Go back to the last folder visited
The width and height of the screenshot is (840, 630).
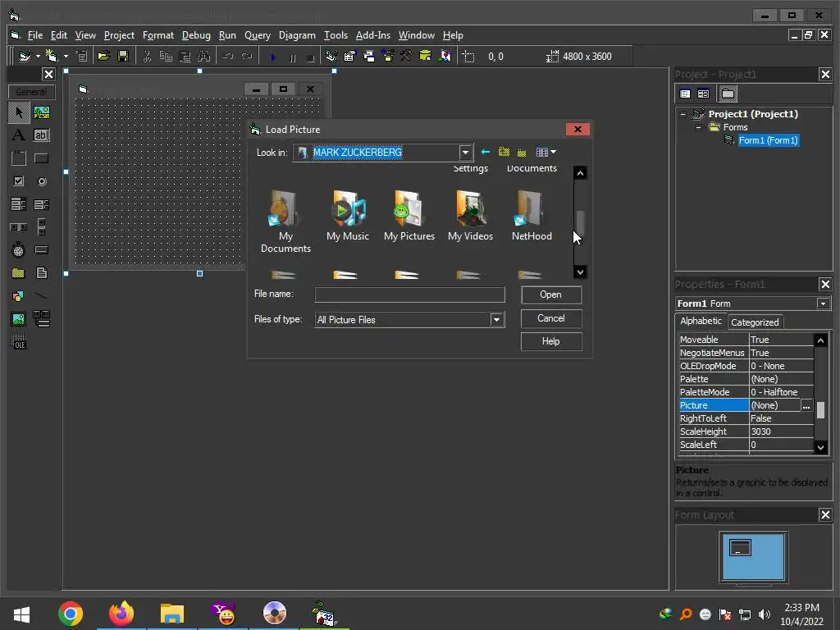pos(486,152)
